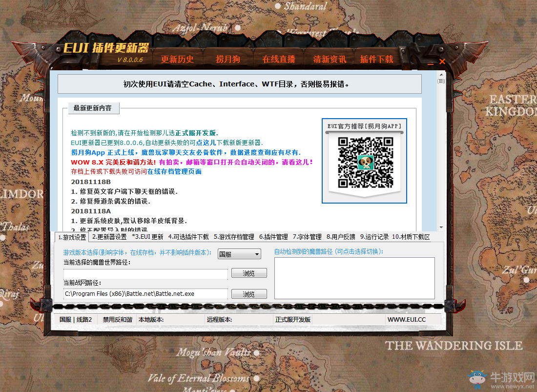This screenshot has width=537, height=392.
Task: Browse for the 战网 Battle.net path
Action: 249,294
